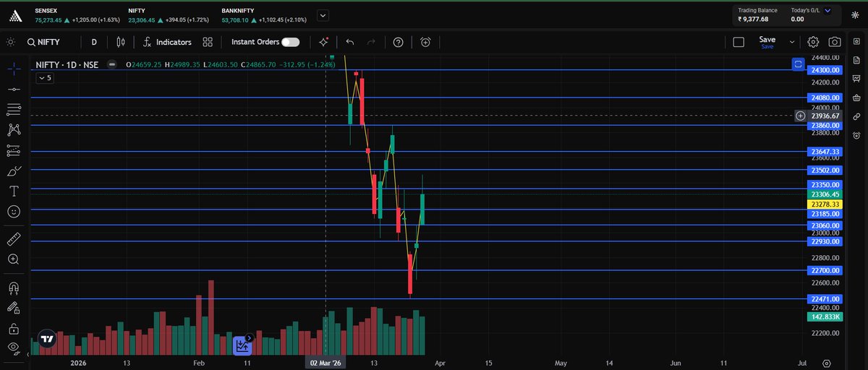Viewport: 868px width, 370px height.
Task: Select the 23860.00 horizontal line price label
Action: point(825,125)
